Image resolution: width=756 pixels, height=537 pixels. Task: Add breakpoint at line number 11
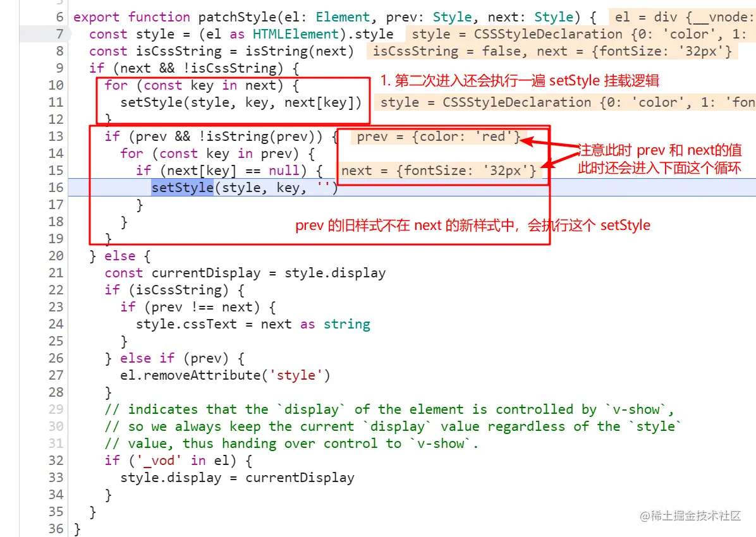(56, 102)
